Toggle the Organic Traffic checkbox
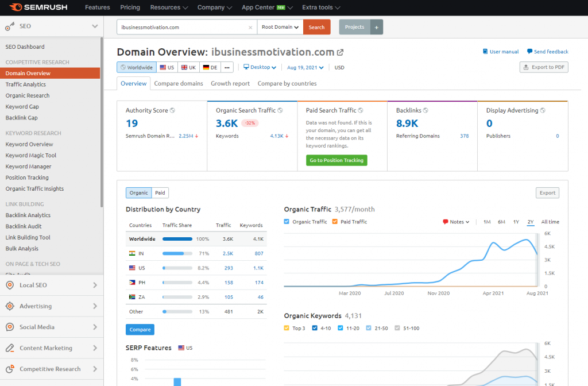The width and height of the screenshot is (588, 386). coord(287,222)
